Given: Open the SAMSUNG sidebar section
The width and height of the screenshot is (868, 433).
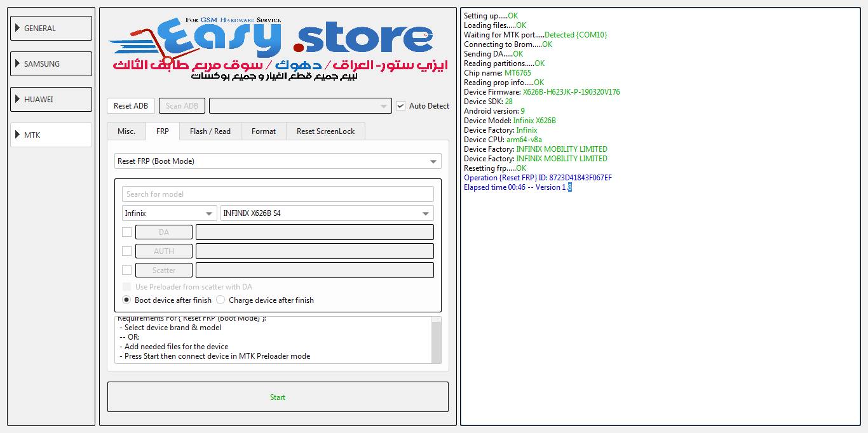Looking at the screenshot, I should tap(51, 64).
